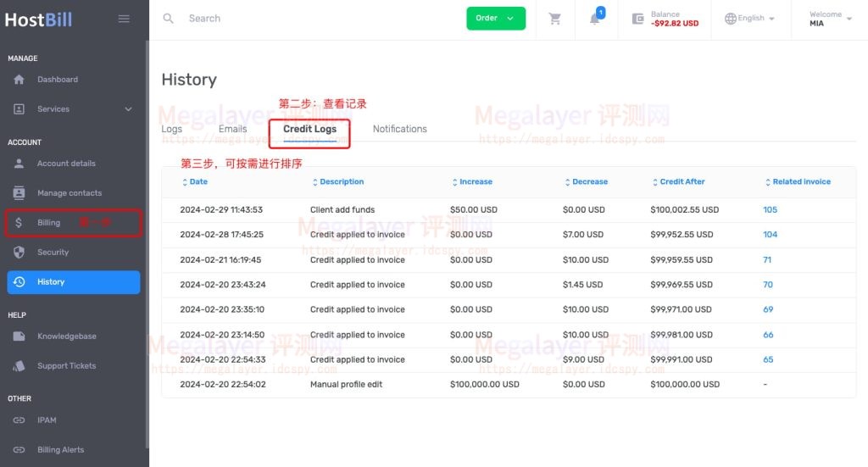Open the green Order dropdown
The image size is (868, 467).
pyautogui.click(x=496, y=19)
